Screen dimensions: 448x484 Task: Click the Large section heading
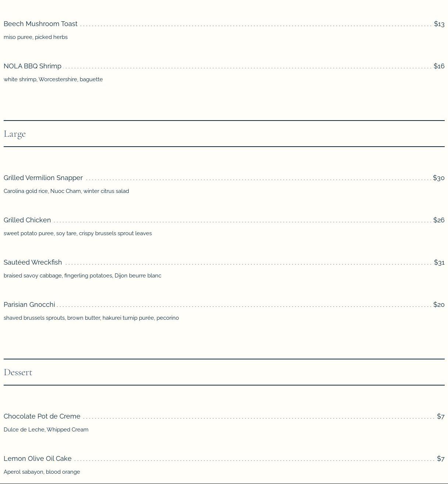(15, 134)
